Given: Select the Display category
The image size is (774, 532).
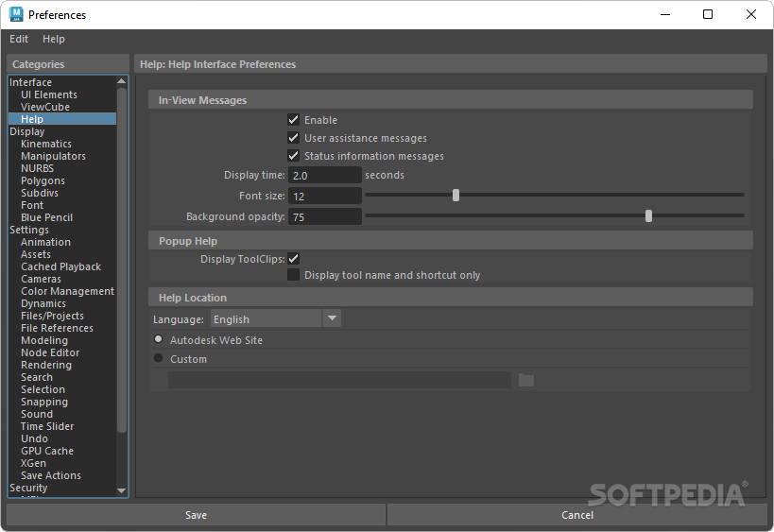Looking at the screenshot, I should 27,131.
